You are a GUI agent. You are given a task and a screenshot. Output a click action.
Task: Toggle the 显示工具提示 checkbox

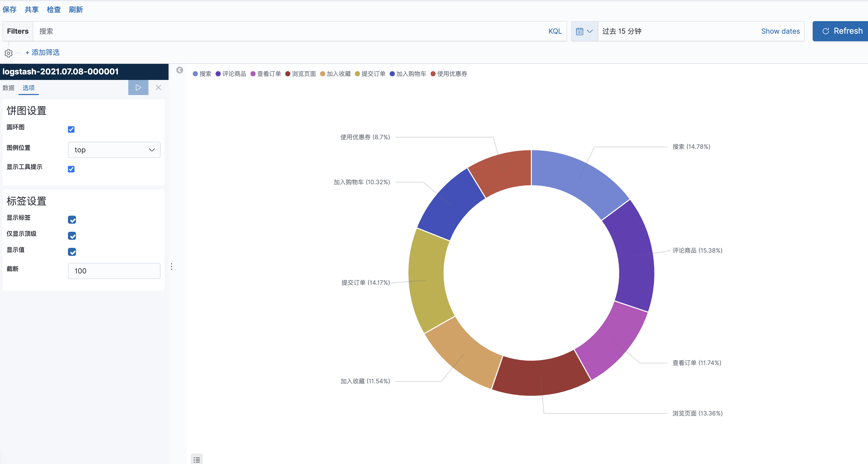coord(71,169)
